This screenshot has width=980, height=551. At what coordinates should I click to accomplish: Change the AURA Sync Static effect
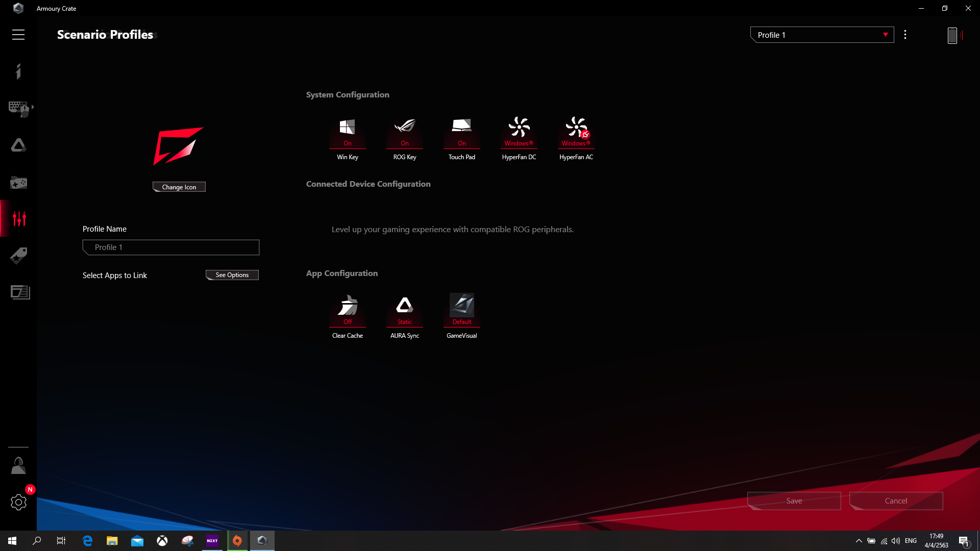tap(405, 317)
